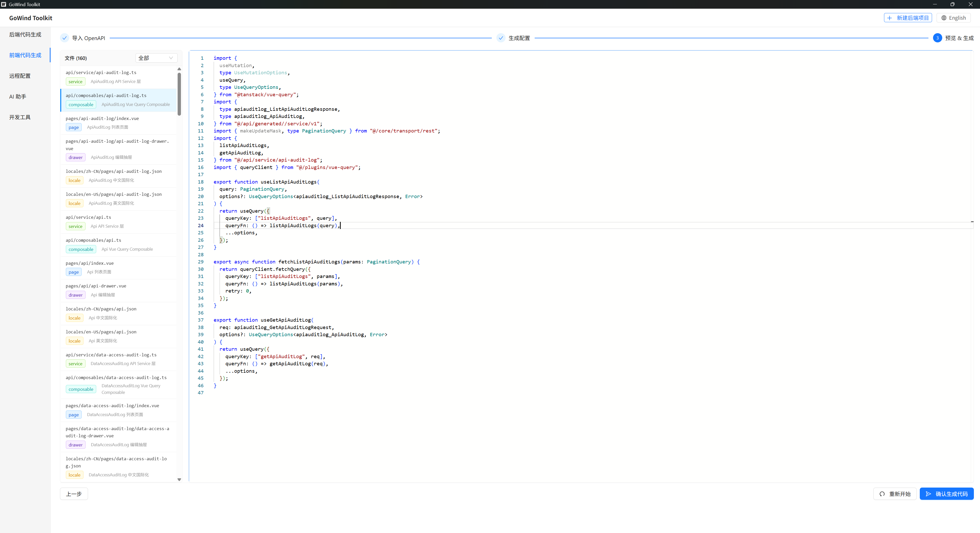This screenshot has height=533, width=980.
Task: Open the 后端代码生成 menu item
Action: pos(25,35)
